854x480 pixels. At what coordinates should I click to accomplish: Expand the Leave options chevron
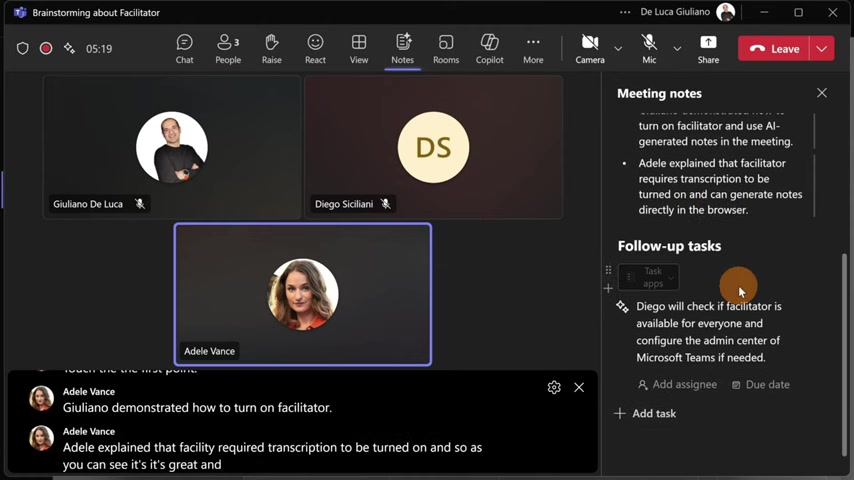[822, 48]
